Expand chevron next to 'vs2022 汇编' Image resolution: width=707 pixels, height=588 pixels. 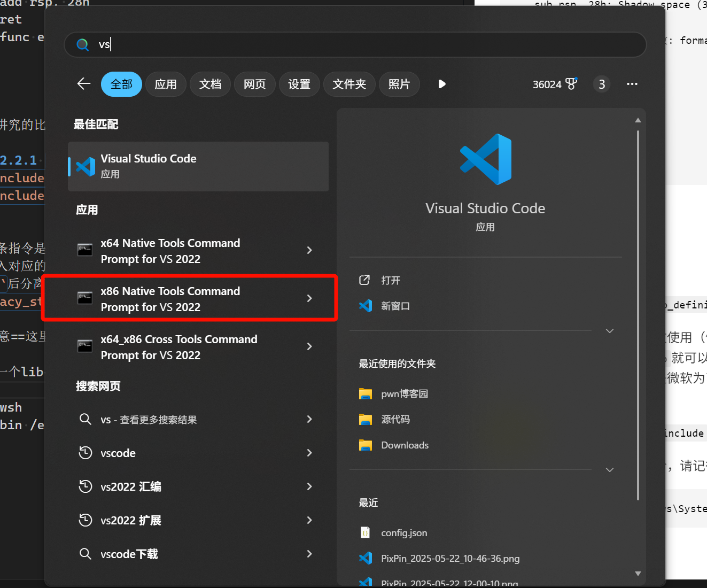(x=309, y=486)
